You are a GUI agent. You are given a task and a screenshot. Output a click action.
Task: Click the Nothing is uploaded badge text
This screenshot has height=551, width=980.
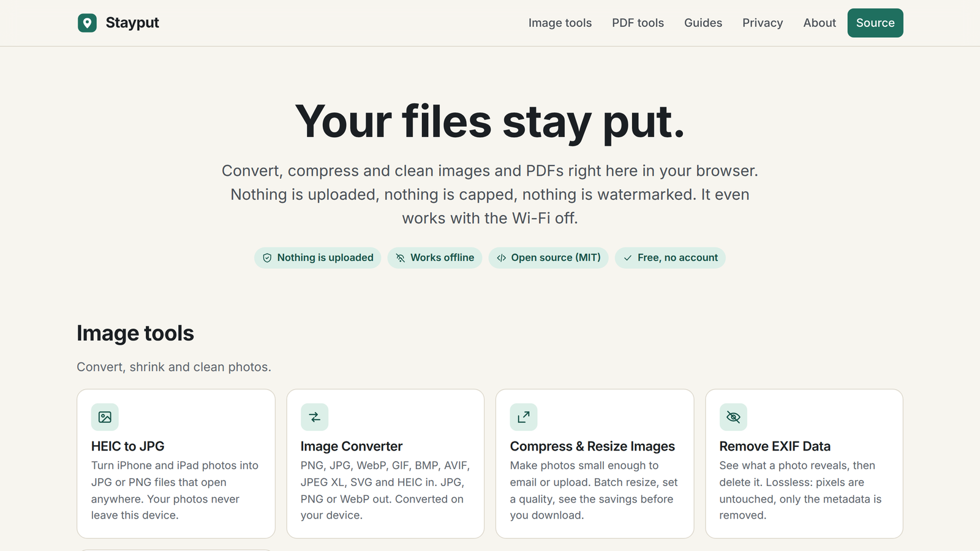point(325,258)
